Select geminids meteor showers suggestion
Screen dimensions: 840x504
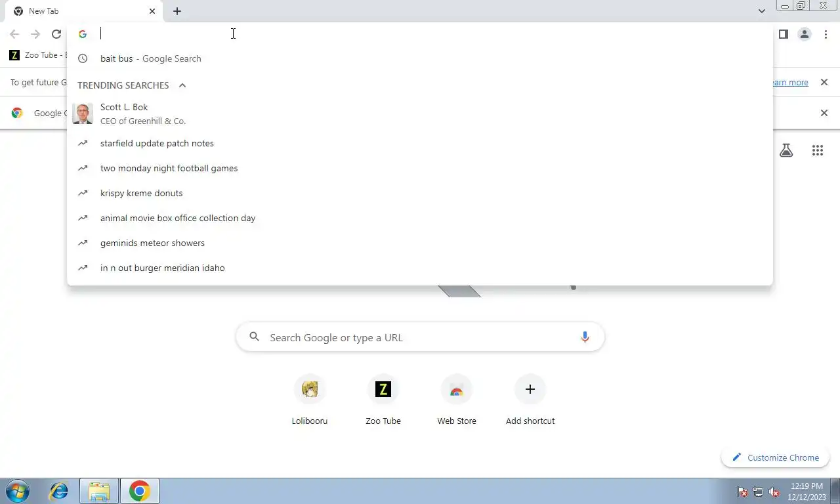click(x=420, y=243)
